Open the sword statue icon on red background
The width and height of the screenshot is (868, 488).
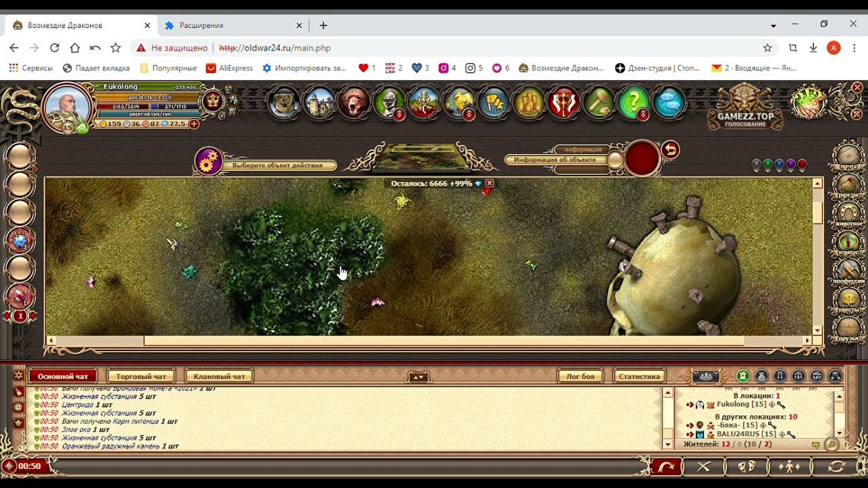click(x=424, y=103)
